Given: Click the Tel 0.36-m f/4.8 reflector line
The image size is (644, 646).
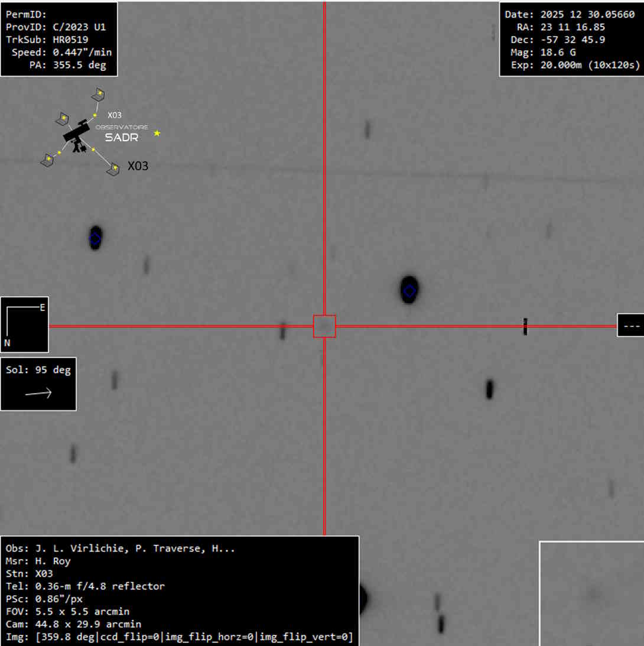Looking at the screenshot, I should pyautogui.click(x=85, y=586).
